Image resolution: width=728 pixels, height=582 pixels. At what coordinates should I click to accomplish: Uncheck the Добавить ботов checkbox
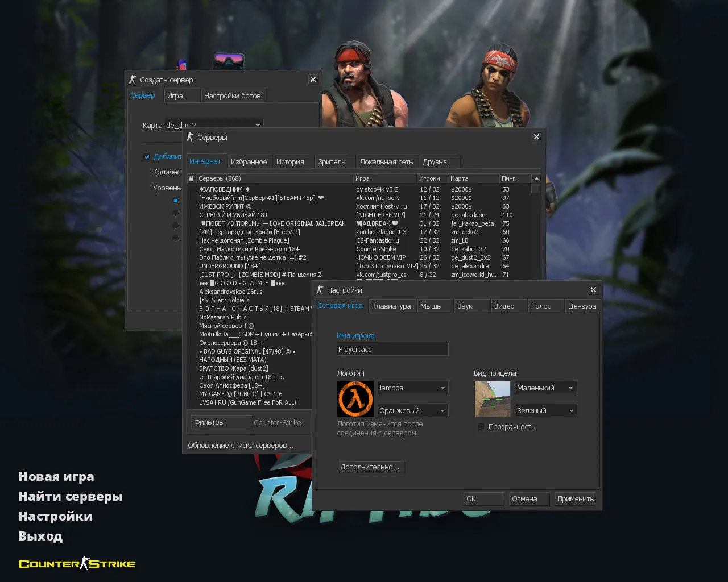[146, 156]
